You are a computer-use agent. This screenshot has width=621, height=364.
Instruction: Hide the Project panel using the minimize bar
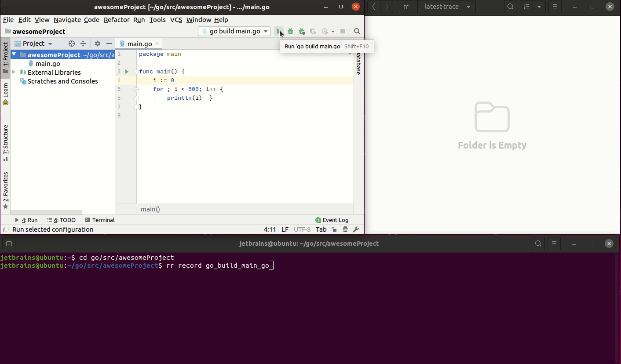pyautogui.click(x=108, y=44)
